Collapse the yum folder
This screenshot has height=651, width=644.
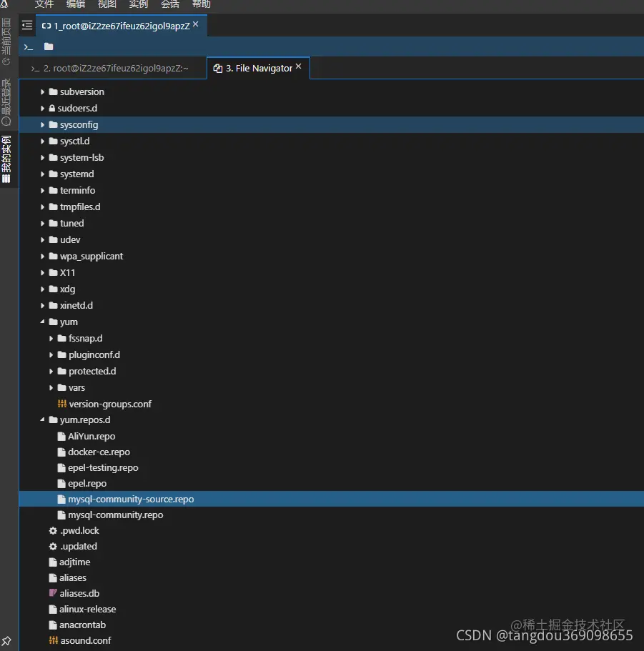point(42,322)
